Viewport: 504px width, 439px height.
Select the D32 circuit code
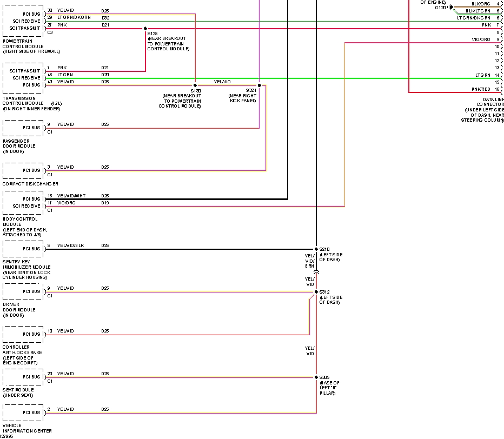point(105,18)
